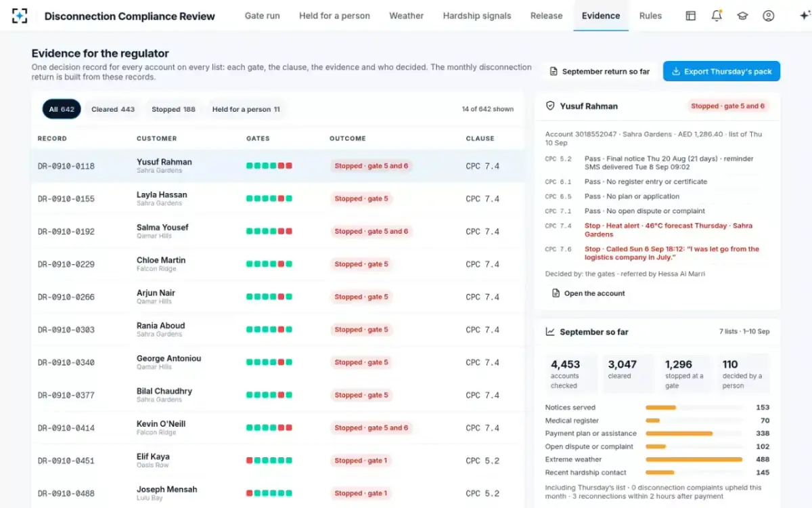
Task: Open the layout panel icon
Action: pos(690,16)
